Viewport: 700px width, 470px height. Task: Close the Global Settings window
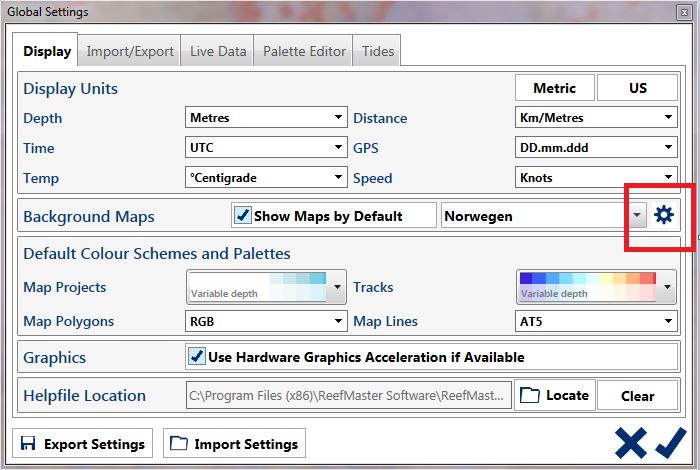(x=682, y=12)
